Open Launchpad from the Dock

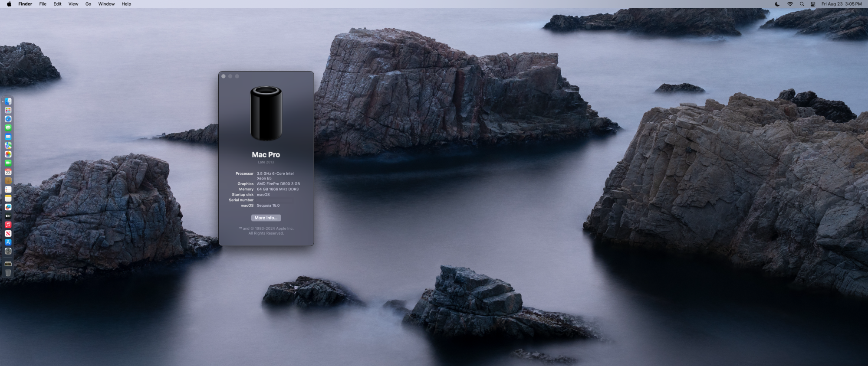8,110
